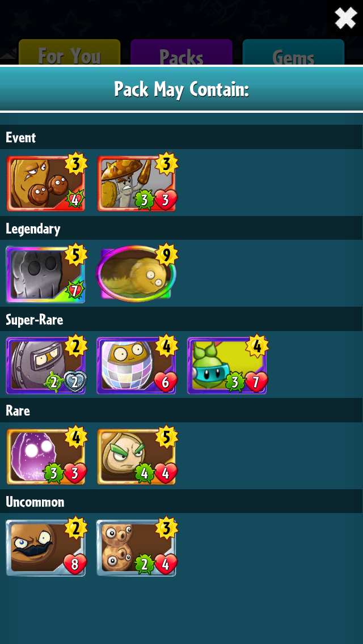Switch to the Packs tab

click(181, 52)
